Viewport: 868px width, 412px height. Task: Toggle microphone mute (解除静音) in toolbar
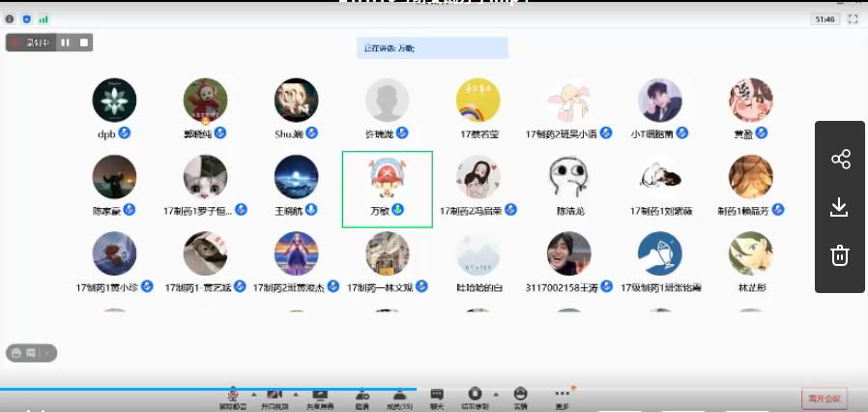pos(232,397)
